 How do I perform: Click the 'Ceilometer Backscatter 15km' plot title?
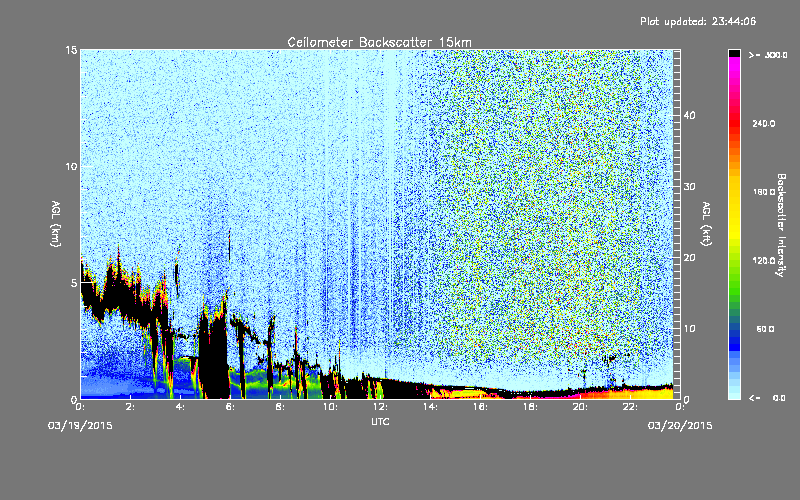point(379,42)
